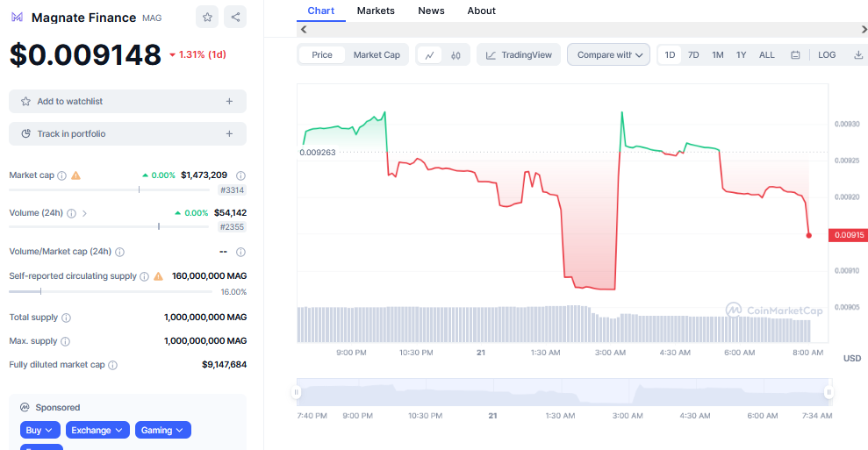This screenshot has height=450, width=868.
Task: Click the Sponsored label icon
Action: (x=25, y=407)
